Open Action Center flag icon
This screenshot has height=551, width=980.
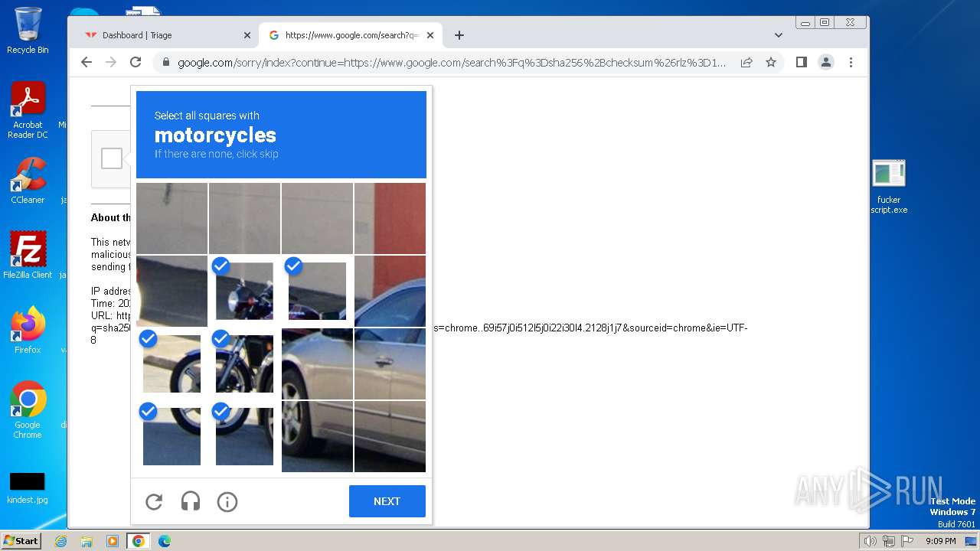[907, 541]
